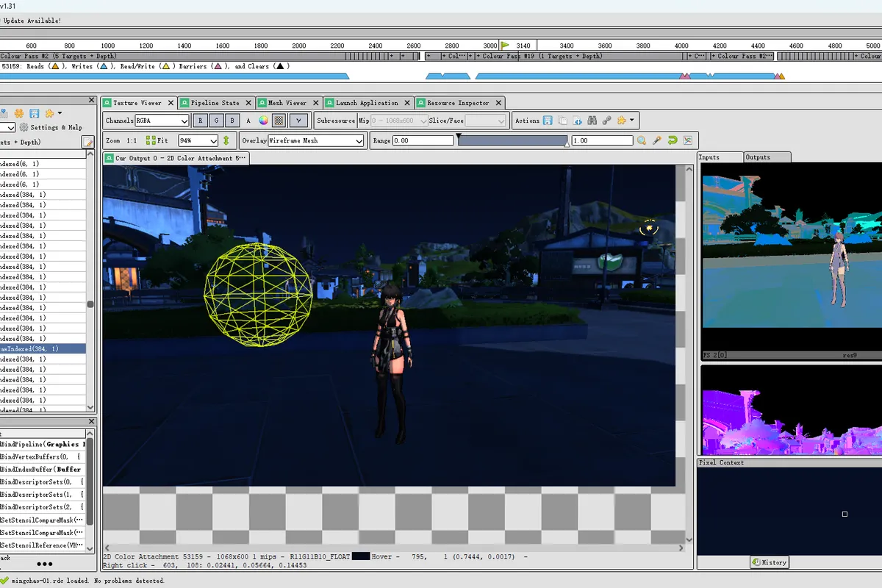Click the wand visible range icon
This screenshot has width=882, height=588.
[x=657, y=140]
